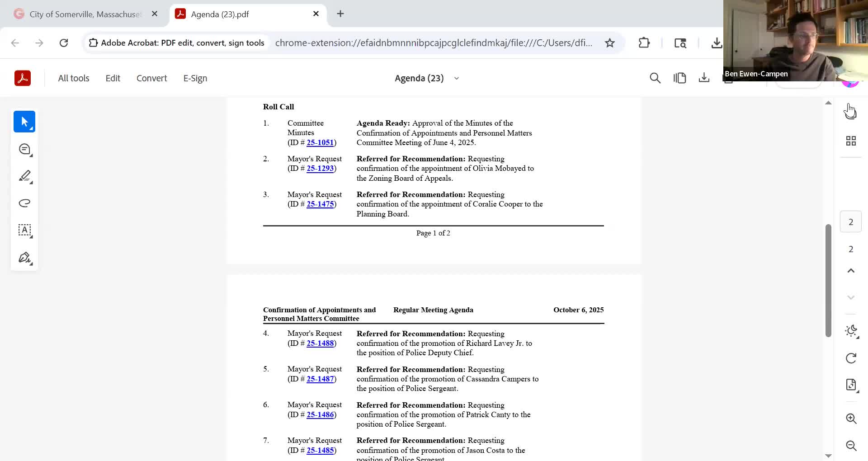The width and height of the screenshot is (868, 461).
Task: Open agenda item link 25-1487
Action: coord(320,379)
